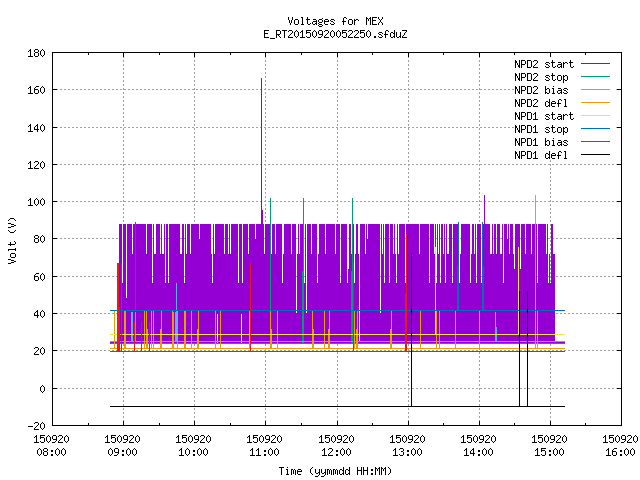Click the 180 y-axis tick label
The image size is (640, 480).
click(36, 53)
